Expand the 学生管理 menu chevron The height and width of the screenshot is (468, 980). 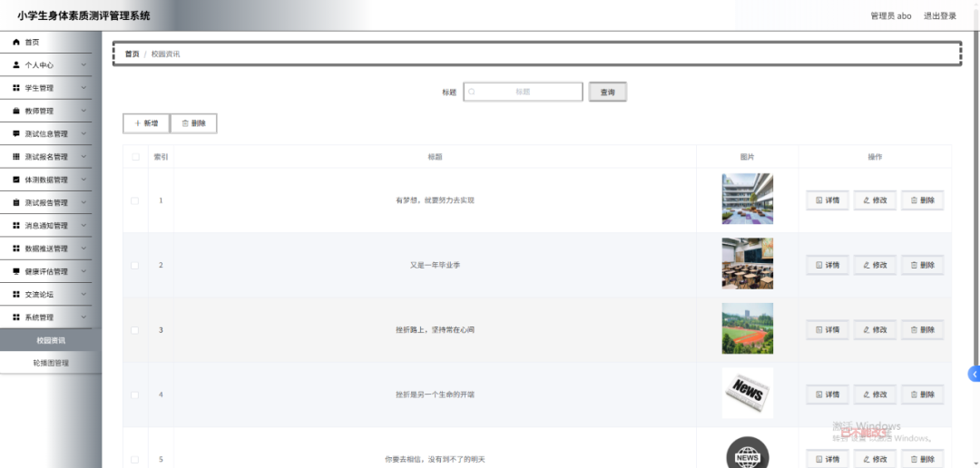[x=83, y=88]
